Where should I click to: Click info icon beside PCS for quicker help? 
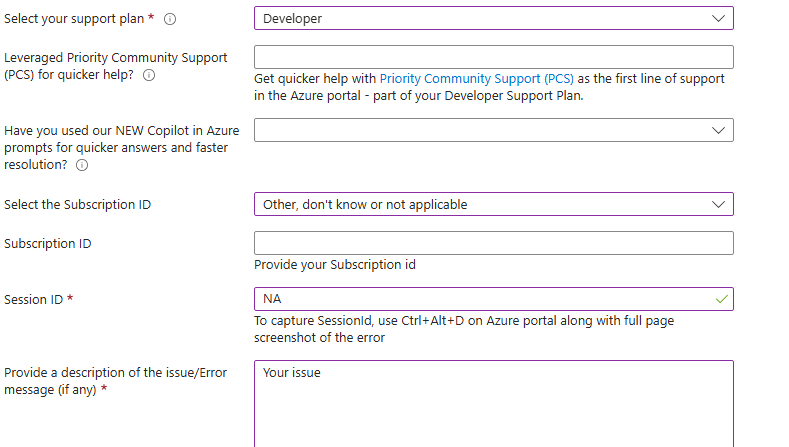pos(149,75)
